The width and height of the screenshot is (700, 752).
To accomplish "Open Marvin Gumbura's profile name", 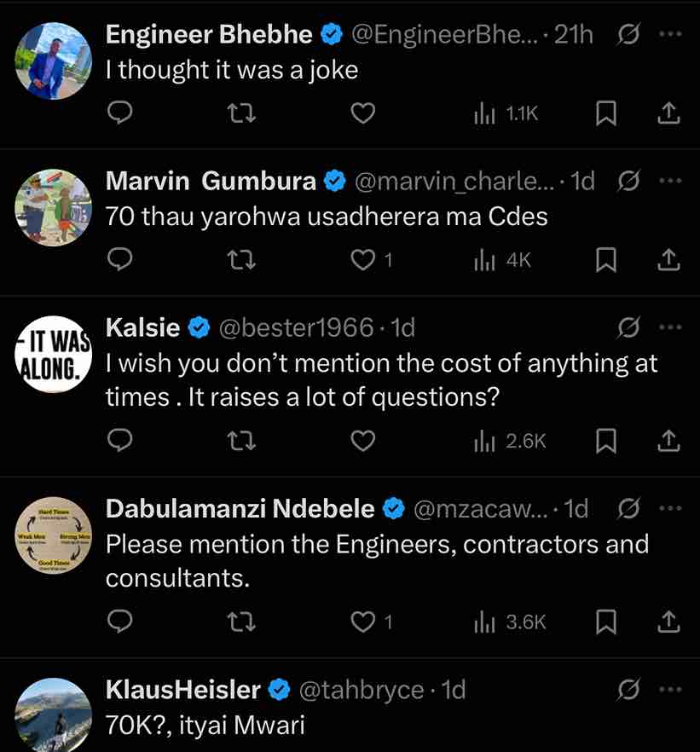I will click(x=211, y=181).
